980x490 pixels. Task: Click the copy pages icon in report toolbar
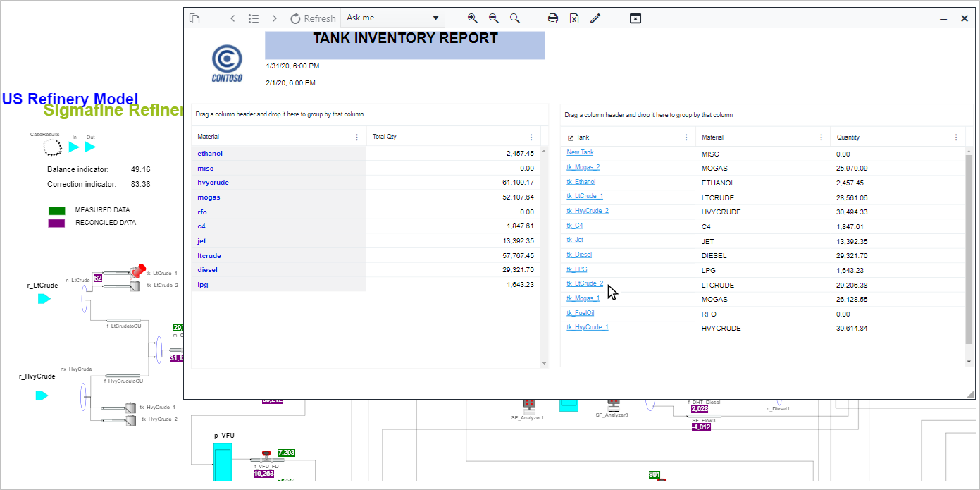pos(195,18)
